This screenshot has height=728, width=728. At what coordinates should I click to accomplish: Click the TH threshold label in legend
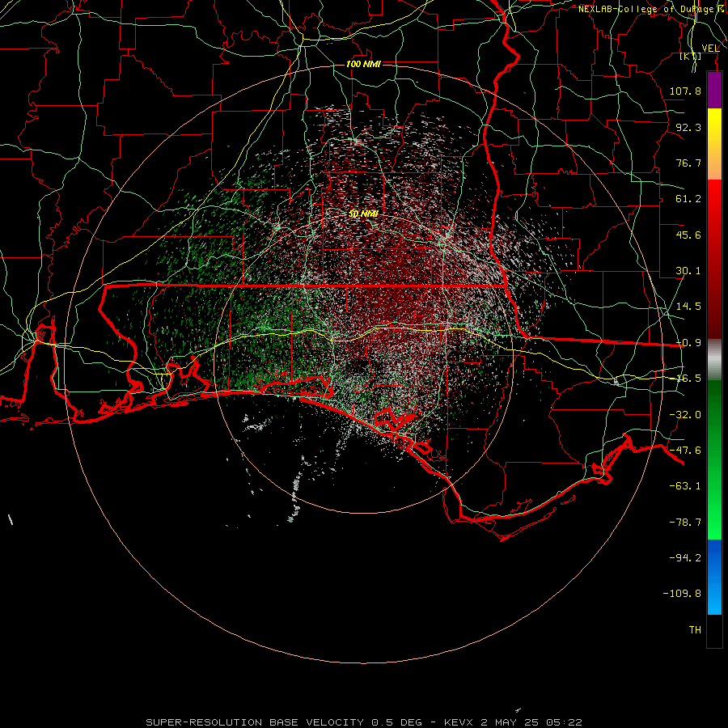pyautogui.click(x=695, y=630)
